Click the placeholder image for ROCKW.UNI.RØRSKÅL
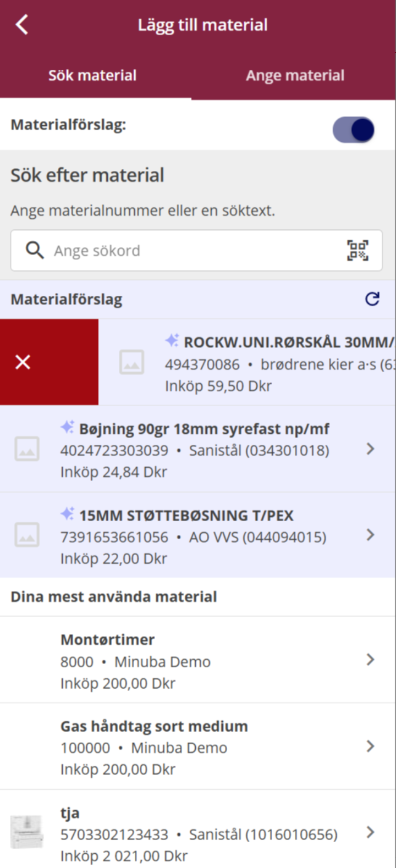 [132, 362]
